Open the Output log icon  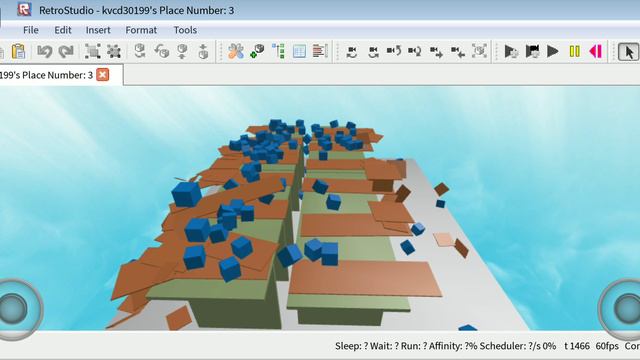(320, 51)
